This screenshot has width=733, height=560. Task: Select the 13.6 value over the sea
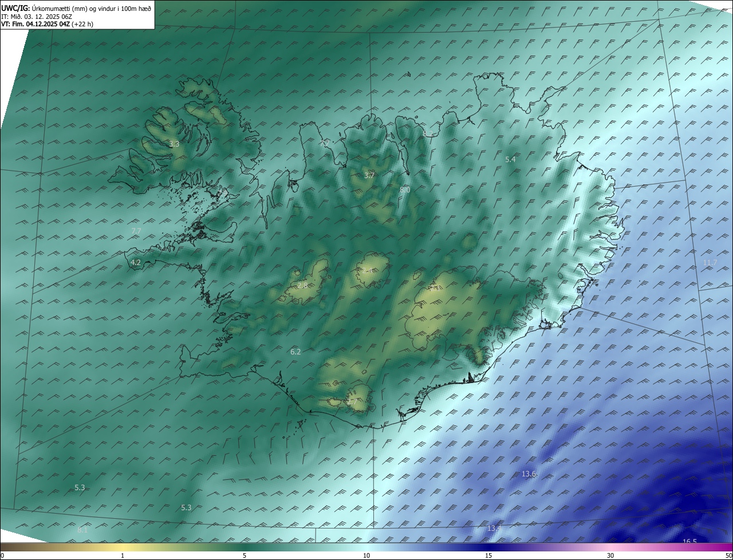click(x=529, y=474)
